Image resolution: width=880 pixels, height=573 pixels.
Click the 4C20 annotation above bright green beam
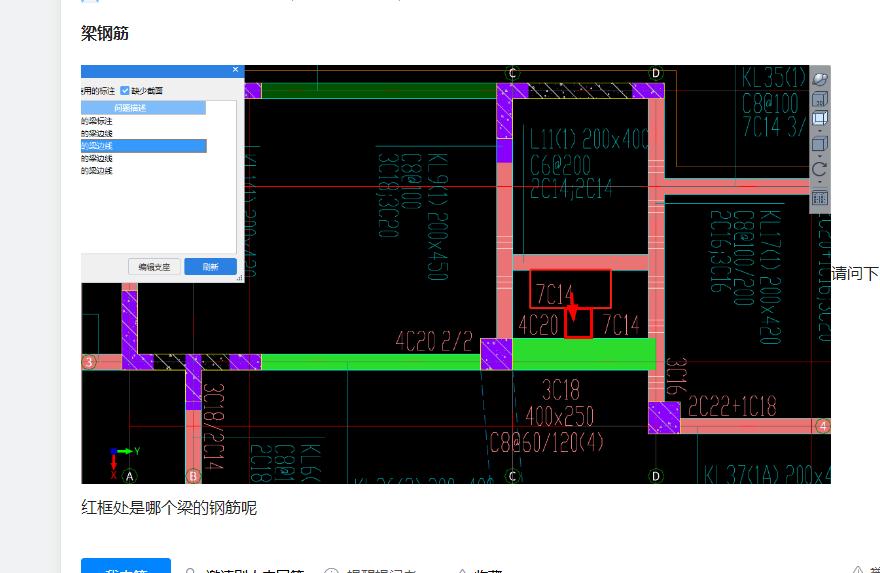coord(538,325)
